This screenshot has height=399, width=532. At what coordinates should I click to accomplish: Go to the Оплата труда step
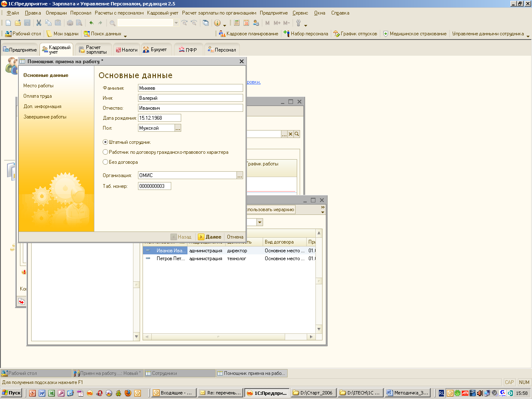point(37,96)
